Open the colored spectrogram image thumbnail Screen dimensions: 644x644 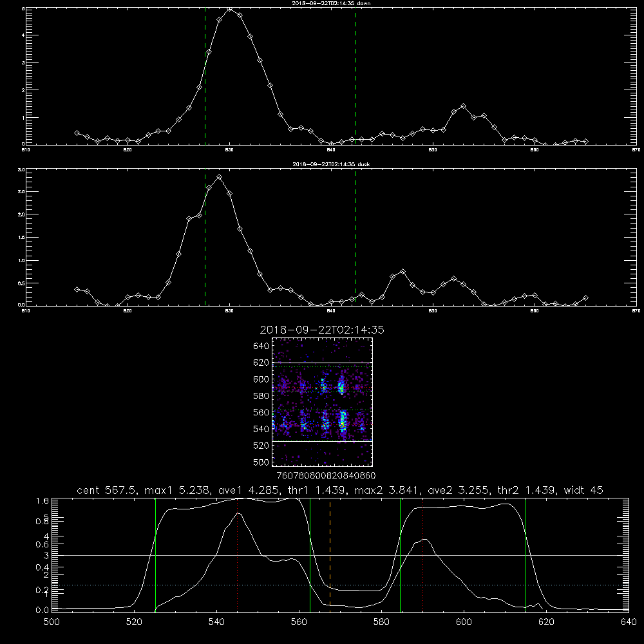[323, 402]
